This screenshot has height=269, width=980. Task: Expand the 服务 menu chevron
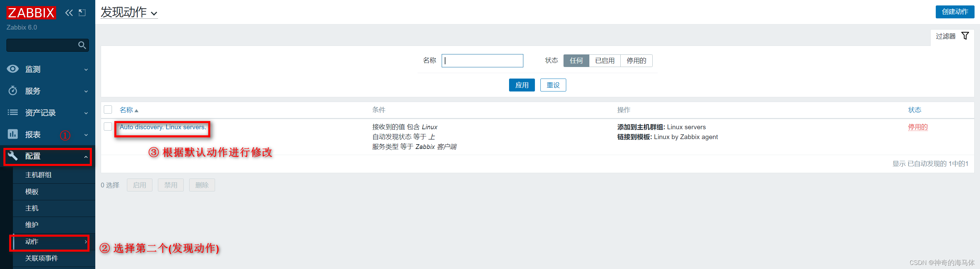tap(86, 91)
